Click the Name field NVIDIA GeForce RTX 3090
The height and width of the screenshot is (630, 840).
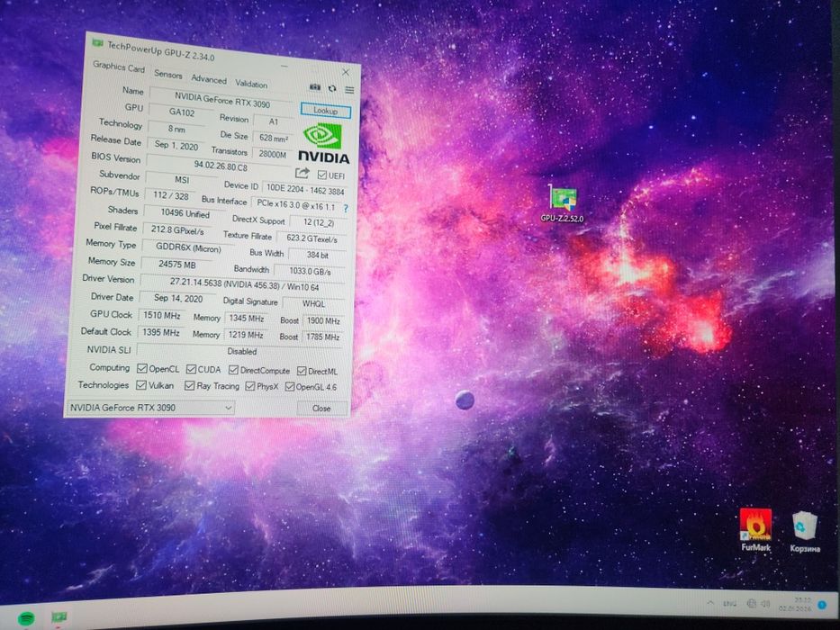pyautogui.click(x=221, y=100)
